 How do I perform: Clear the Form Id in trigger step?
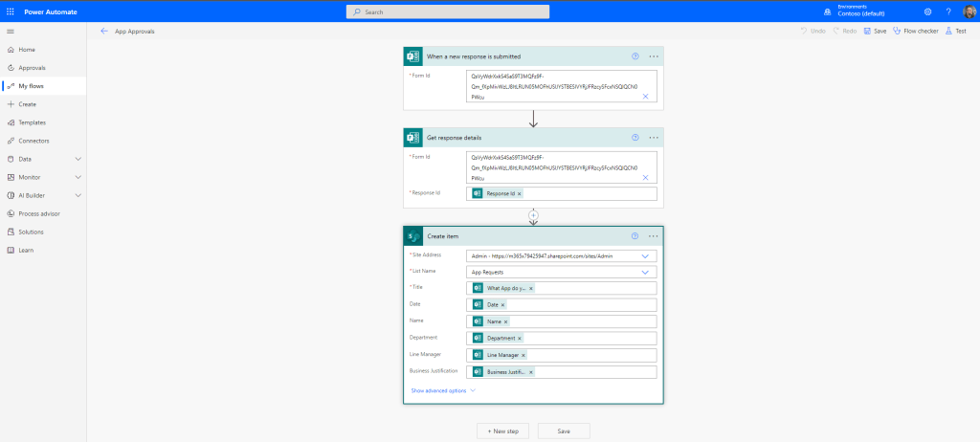(x=645, y=97)
